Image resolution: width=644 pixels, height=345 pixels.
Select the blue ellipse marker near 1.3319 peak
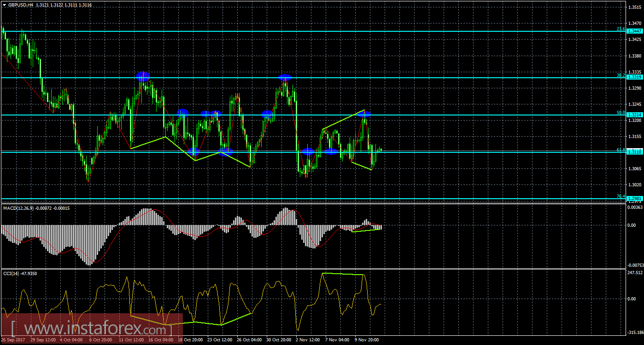coord(143,77)
